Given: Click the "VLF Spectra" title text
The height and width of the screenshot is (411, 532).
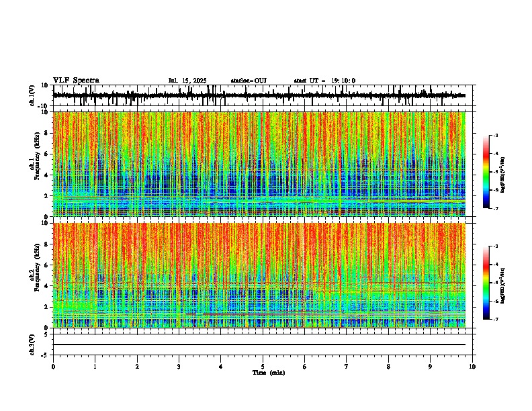Looking at the screenshot, I should (76, 81).
